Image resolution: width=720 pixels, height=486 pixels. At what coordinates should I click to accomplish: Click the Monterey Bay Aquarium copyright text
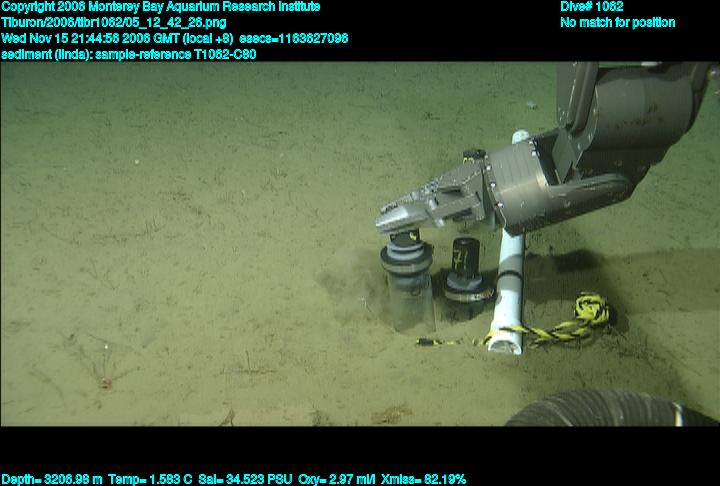[173, 7]
